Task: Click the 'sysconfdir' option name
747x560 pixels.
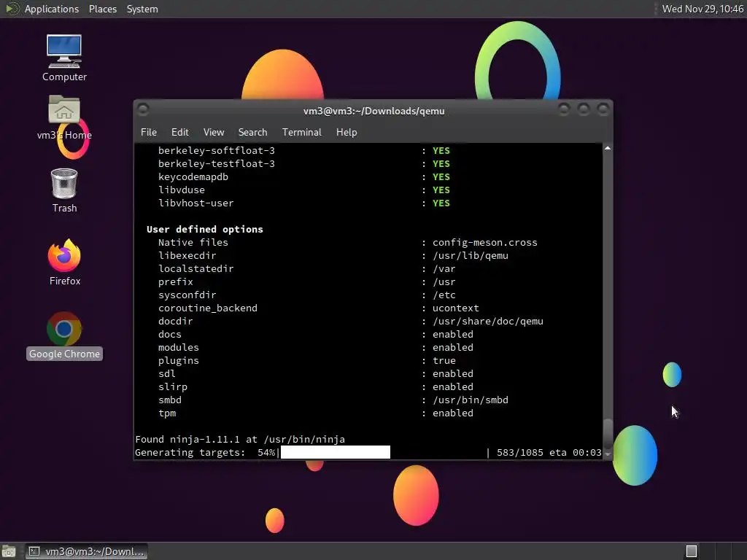Action: point(187,295)
